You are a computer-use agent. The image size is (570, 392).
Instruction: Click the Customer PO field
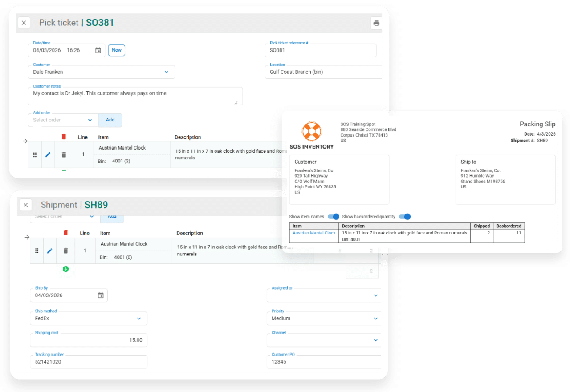(324, 362)
